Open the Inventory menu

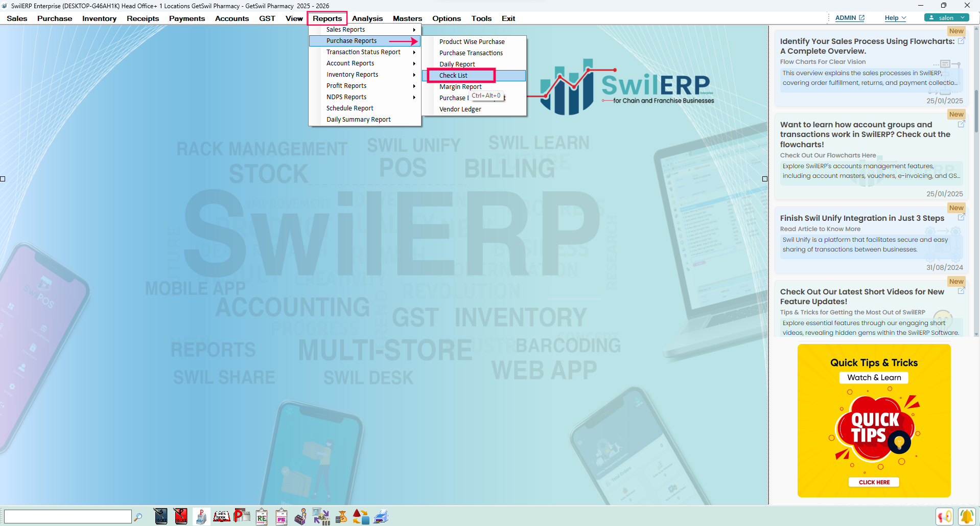tap(99, 18)
